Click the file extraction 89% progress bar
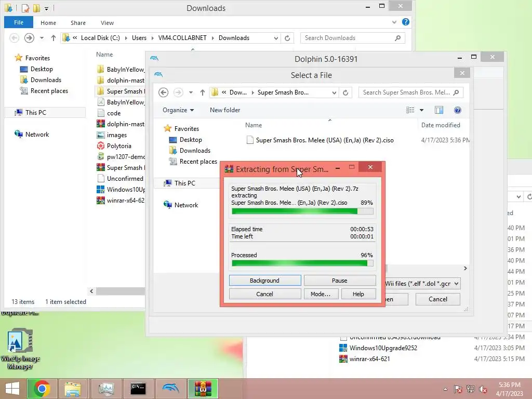Screen dimensions: 532x399 tap(302, 211)
